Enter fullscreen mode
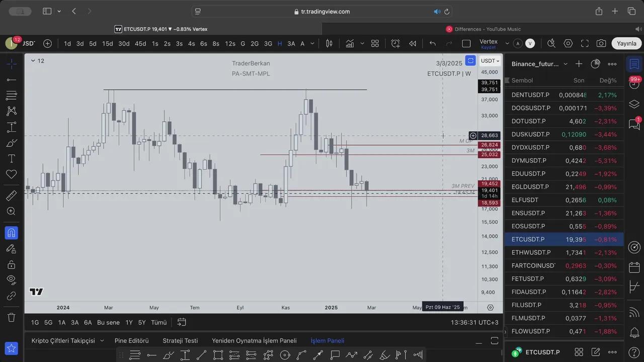This screenshot has height=362, width=644. coord(585,44)
